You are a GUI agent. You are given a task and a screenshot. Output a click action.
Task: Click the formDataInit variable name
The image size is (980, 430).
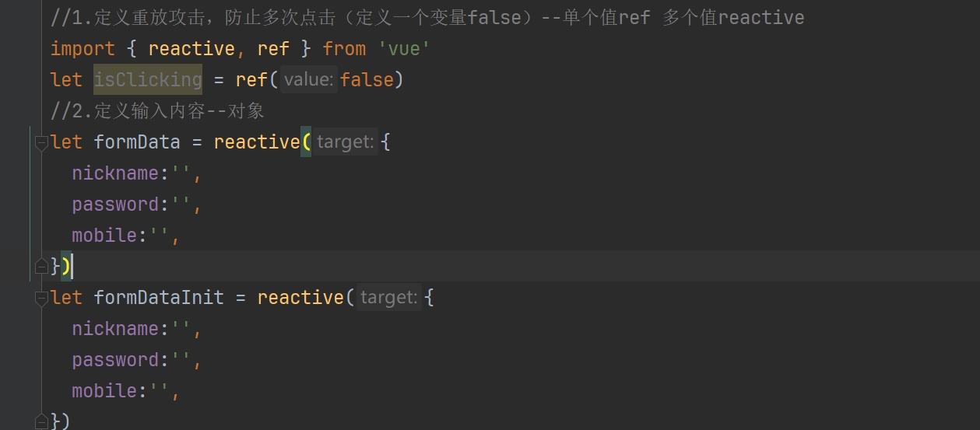159,297
